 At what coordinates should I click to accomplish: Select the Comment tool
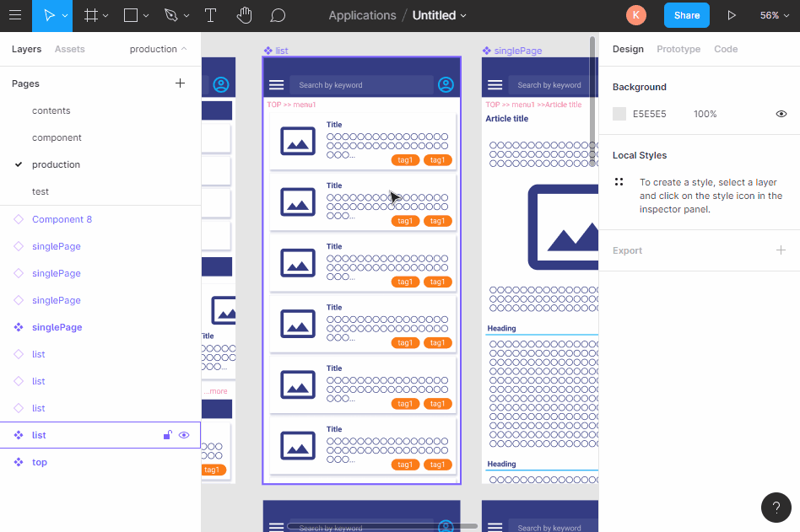[x=278, y=15]
